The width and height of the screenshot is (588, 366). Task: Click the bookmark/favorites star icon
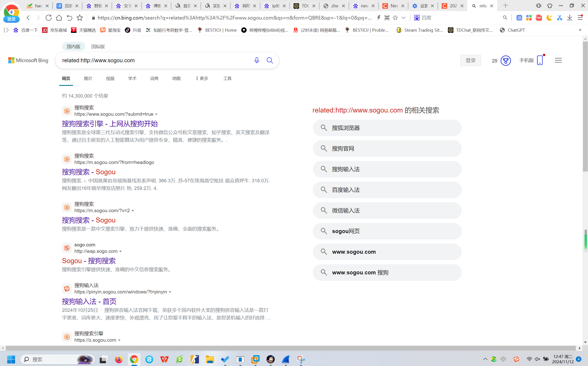coord(395,18)
